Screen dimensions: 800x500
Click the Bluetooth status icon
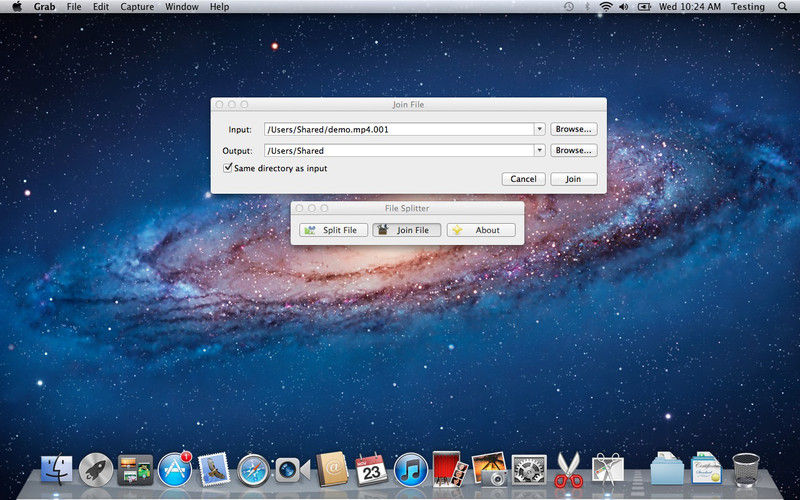click(587, 7)
